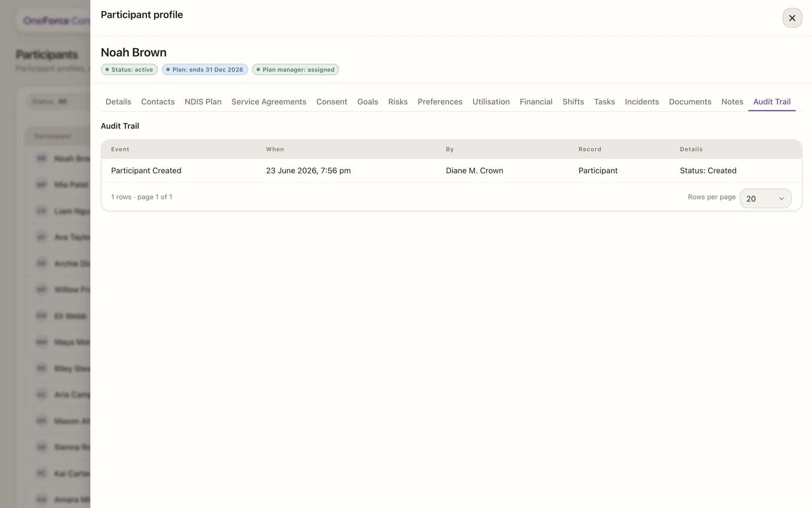This screenshot has width=812, height=508.
Task: Click the Status: active badge
Action: pyautogui.click(x=129, y=70)
